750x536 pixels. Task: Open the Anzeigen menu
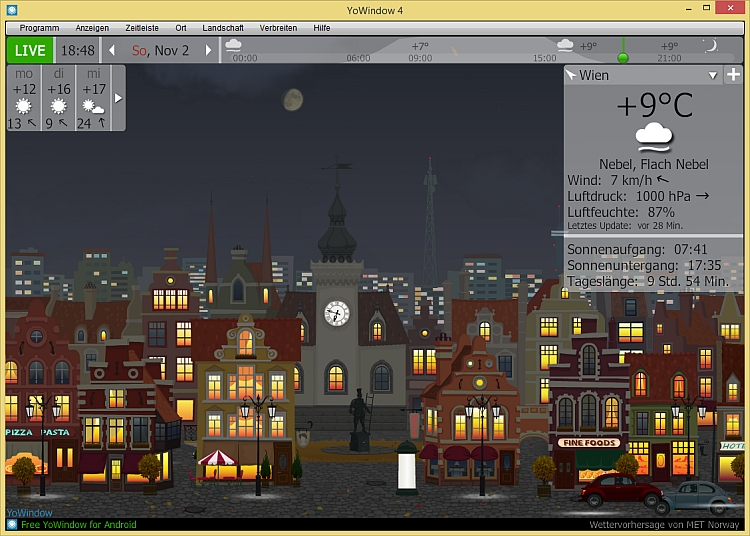click(x=92, y=28)
